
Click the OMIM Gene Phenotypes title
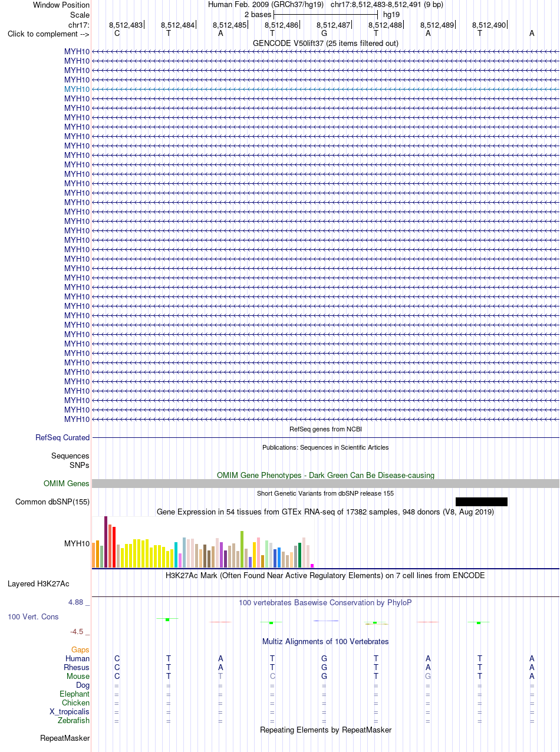(x=325, y=474)
